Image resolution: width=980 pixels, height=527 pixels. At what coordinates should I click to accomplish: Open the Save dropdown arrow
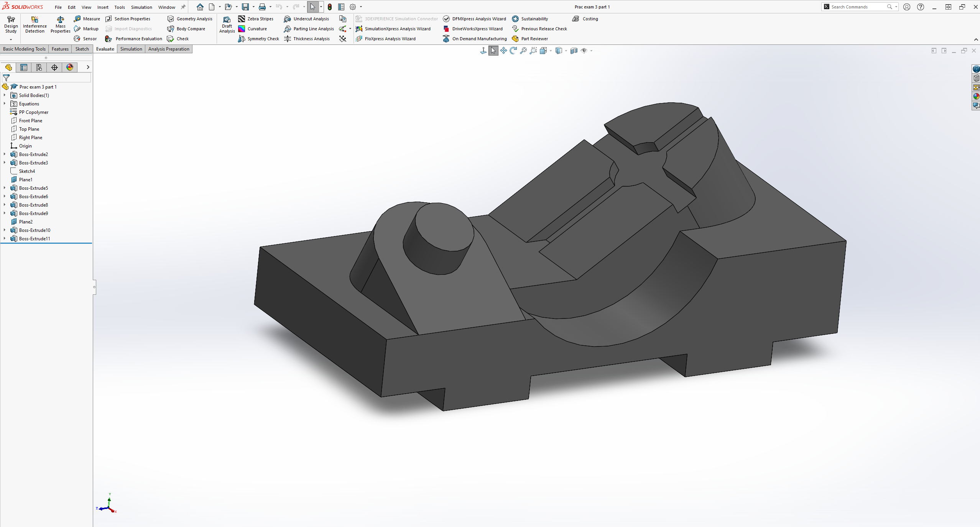pos(253,7)
